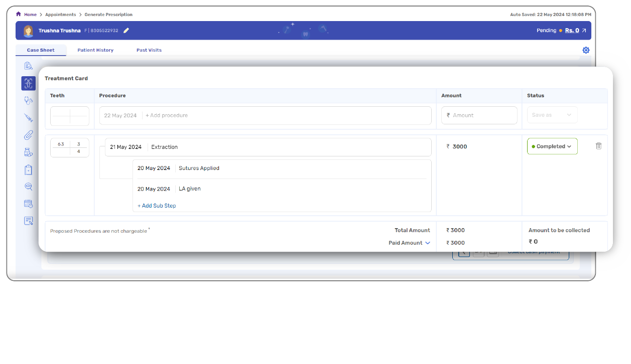Image resolution: width=631 pixels, height=364 pixels.
Task: Click the clipboard-search icon in sidebar
Action: [29, 66]
